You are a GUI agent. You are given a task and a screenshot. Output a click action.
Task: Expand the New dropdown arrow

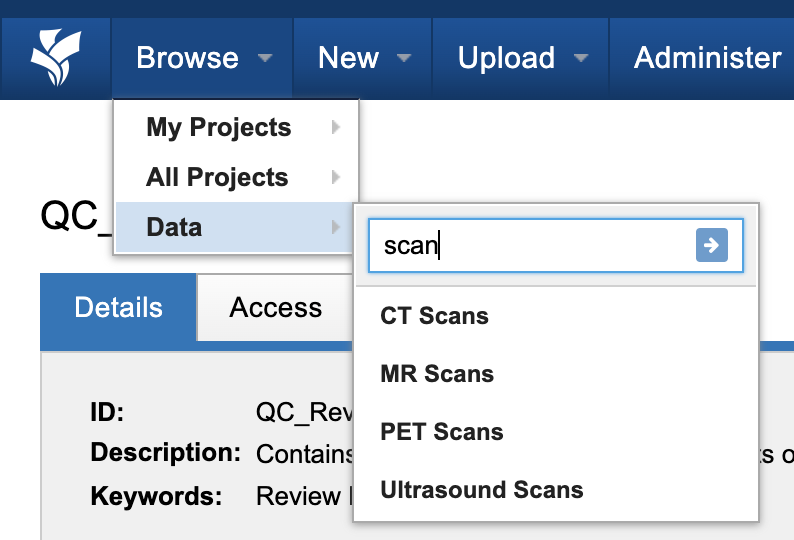point(404,59)
